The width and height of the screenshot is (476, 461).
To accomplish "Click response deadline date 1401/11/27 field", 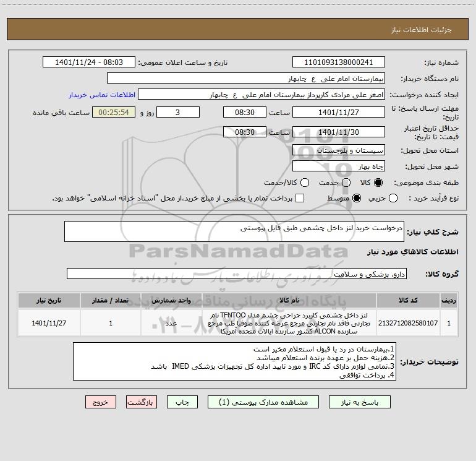I will click(339, 112).
